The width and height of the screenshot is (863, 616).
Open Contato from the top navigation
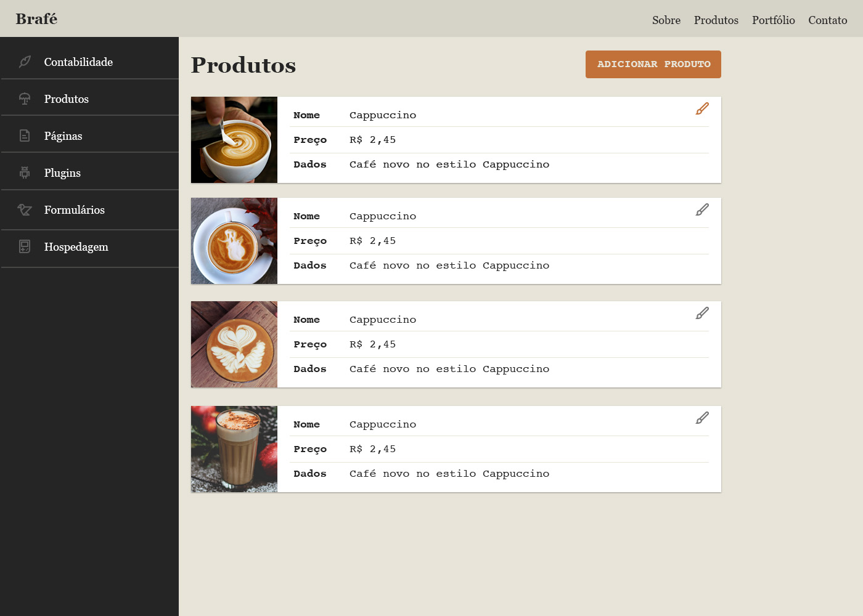(827, 20)
